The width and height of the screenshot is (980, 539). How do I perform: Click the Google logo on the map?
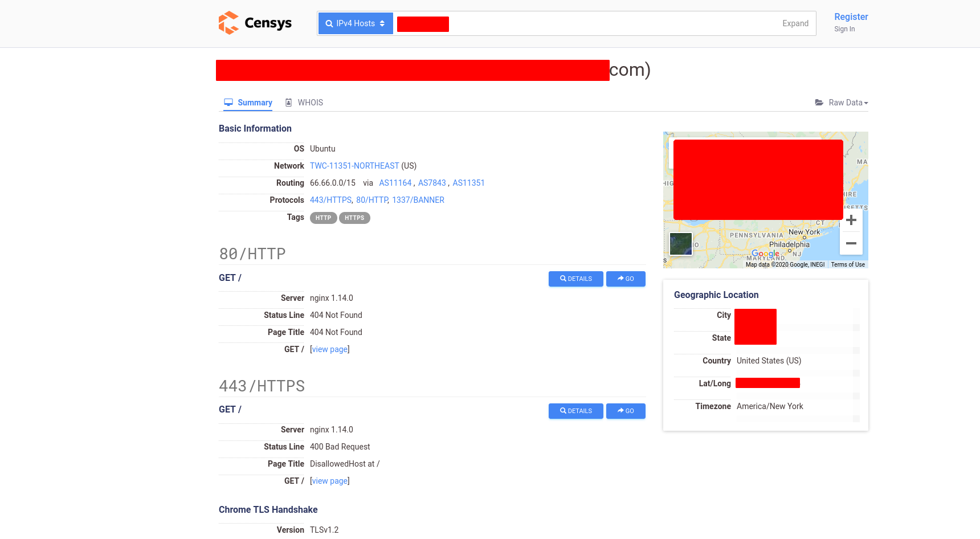[765, 254]
